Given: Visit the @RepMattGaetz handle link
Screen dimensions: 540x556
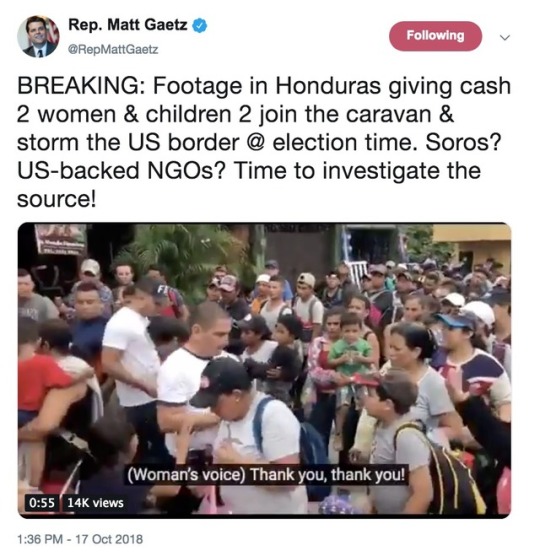Looking at the screenshot, I should tap(113, 49).
